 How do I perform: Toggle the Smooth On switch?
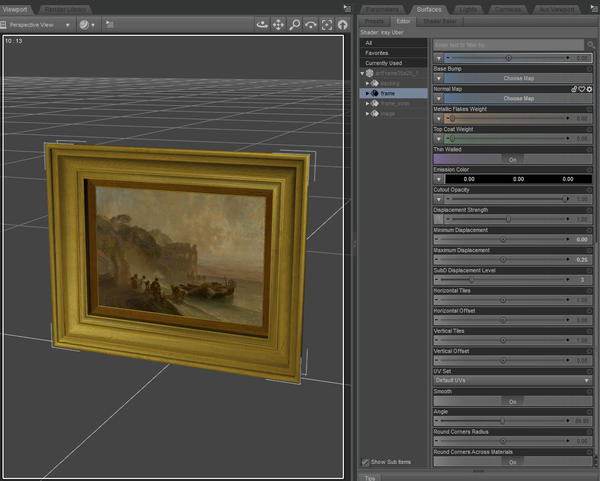(513, 401)
